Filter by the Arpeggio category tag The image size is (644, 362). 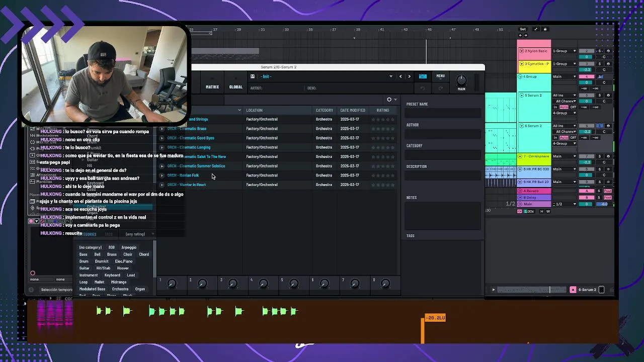[129, 247]
